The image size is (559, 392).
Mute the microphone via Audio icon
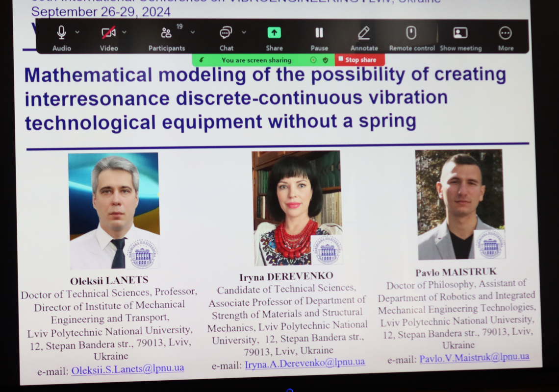(x=61, y=33)
